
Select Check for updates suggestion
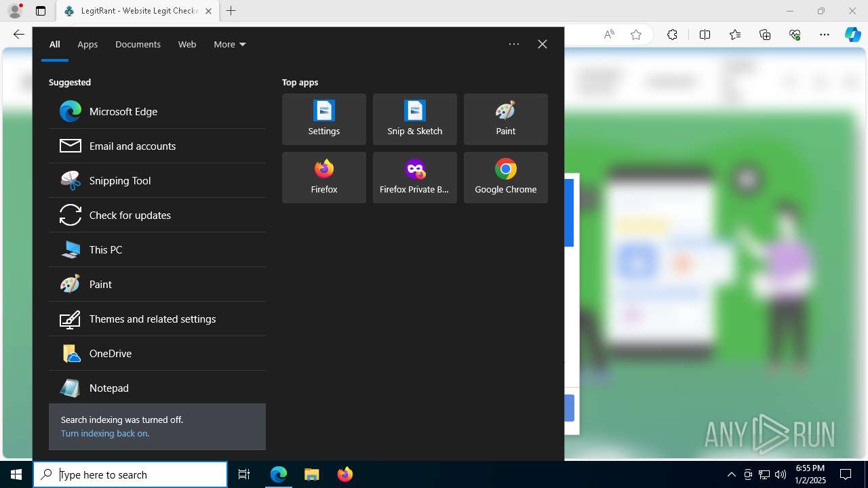point(157,215)
